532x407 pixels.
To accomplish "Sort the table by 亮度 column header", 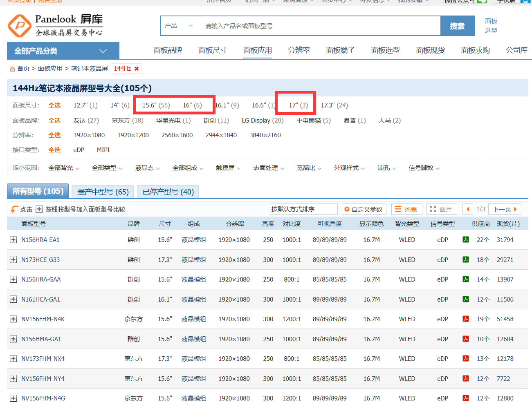I will pos(268,224).
